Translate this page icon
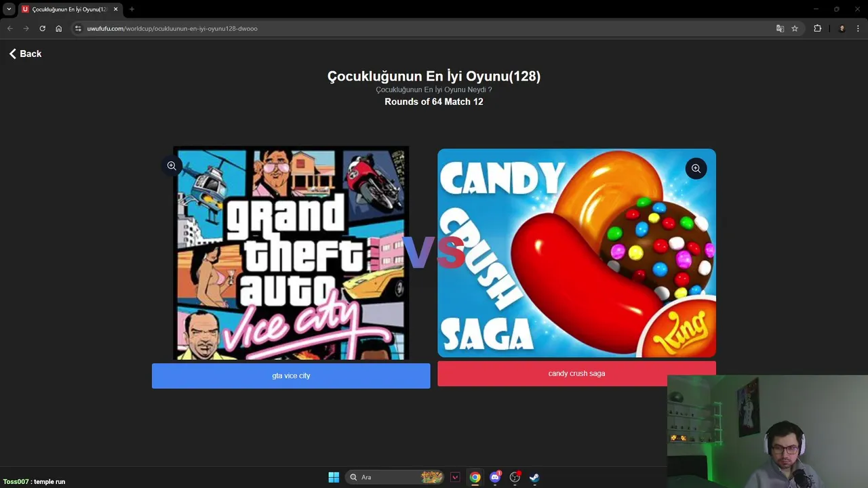 pos(780,28)
